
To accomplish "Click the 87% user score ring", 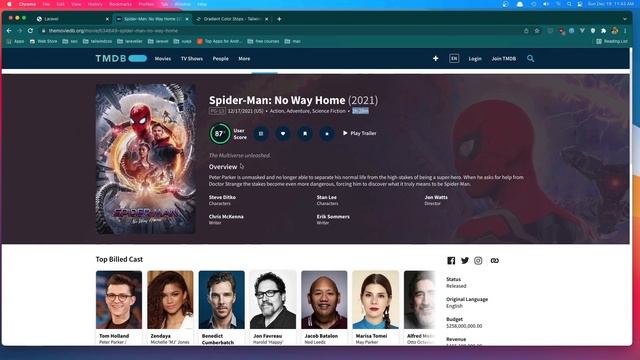I will coord(220,133).
